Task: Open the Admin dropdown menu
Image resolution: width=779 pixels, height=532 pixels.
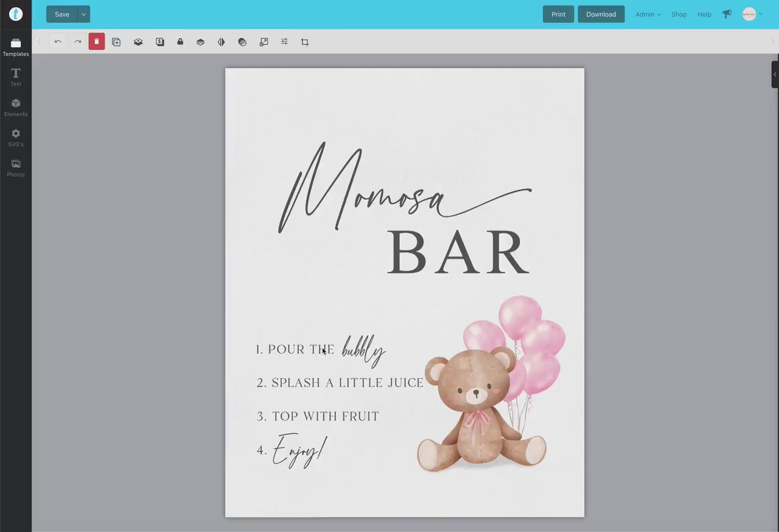Action: 648,14
